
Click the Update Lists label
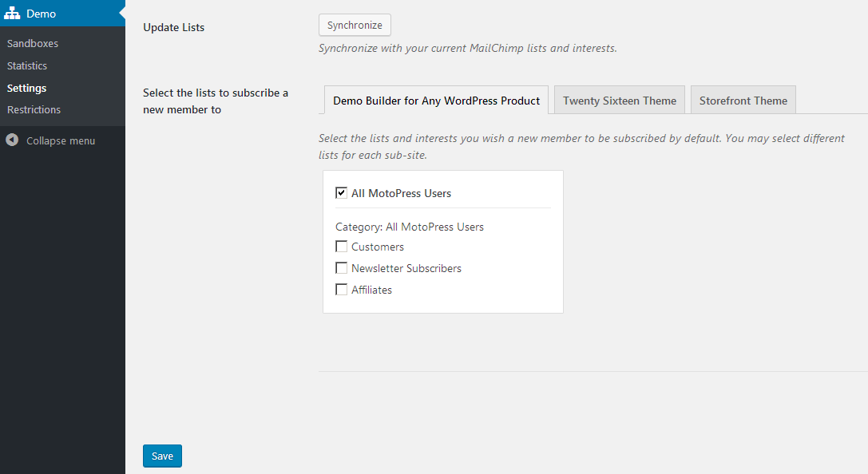click(174, 27)
